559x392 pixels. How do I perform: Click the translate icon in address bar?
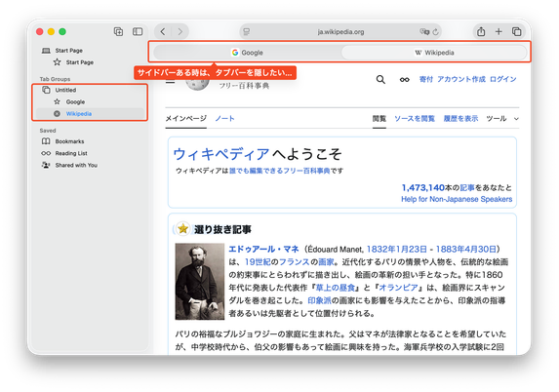click(424, 32)
